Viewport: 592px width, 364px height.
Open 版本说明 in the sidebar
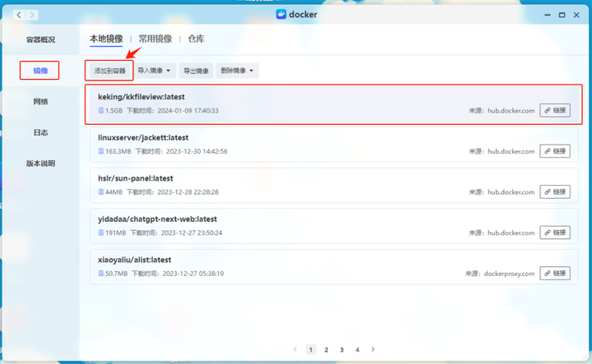tap(40, 164)
